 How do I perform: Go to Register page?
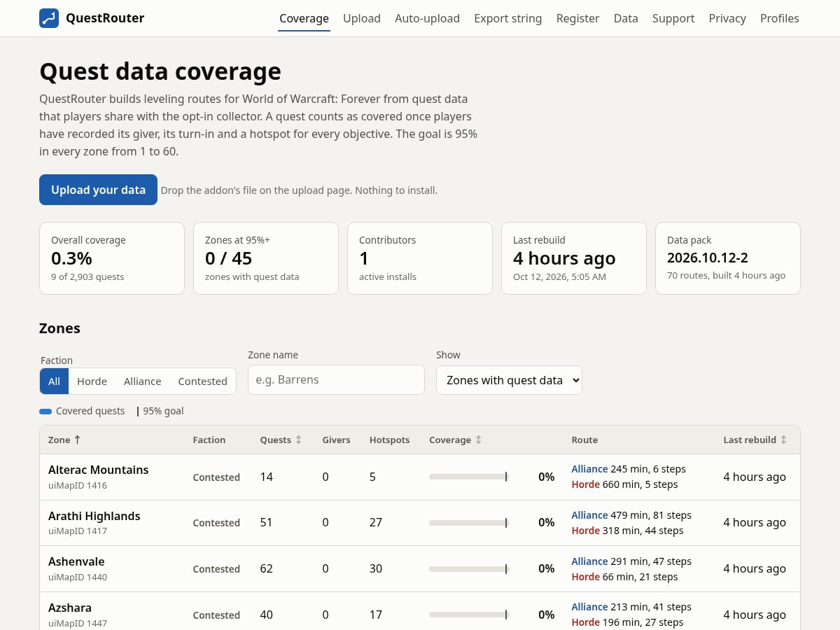point(577,19)
